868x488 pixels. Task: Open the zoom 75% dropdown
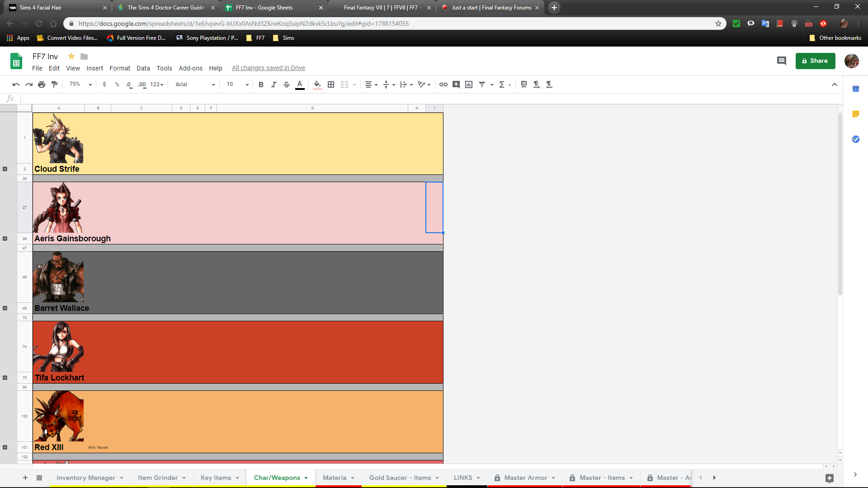[x=80, y=84]
